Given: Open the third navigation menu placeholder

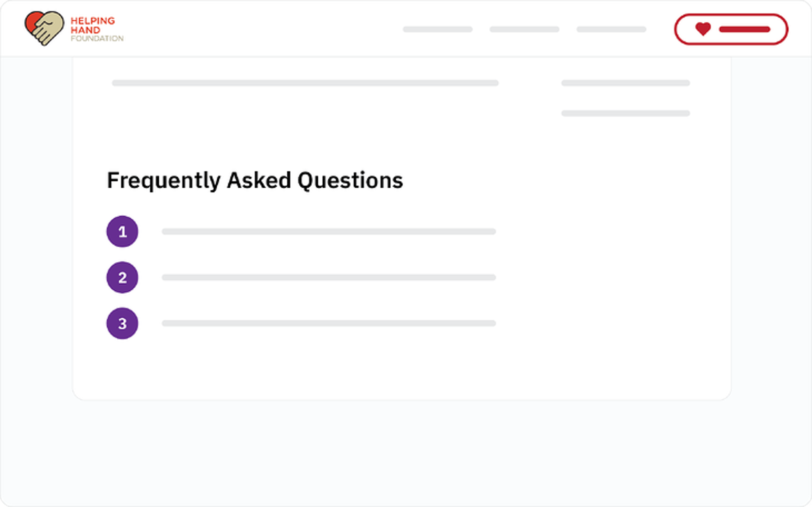Looking at the screenshot, I should 611,29.
